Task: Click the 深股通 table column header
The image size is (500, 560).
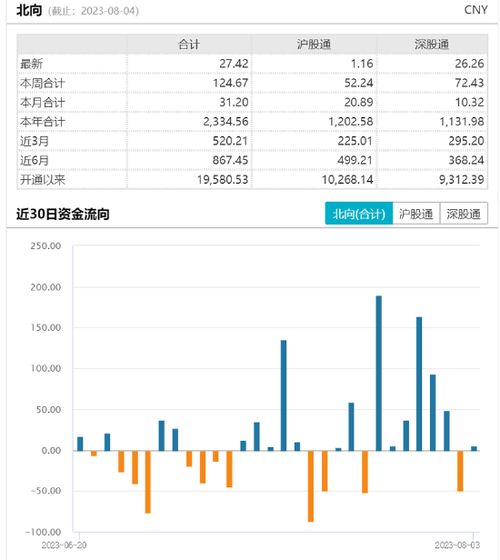Action: point(432,44)
